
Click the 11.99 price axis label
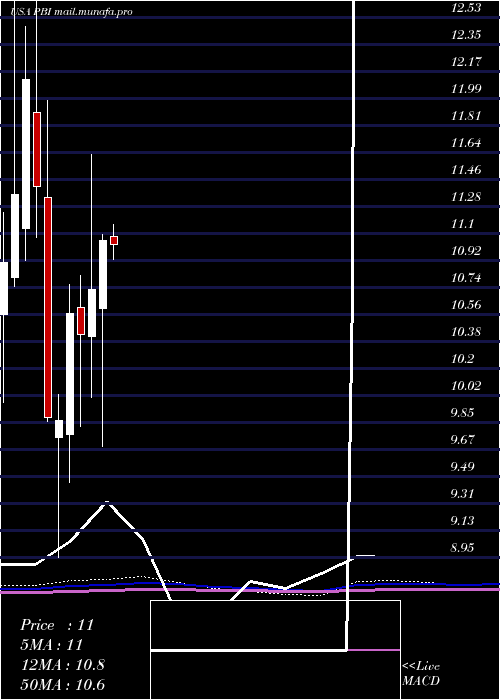coord(466,89)
